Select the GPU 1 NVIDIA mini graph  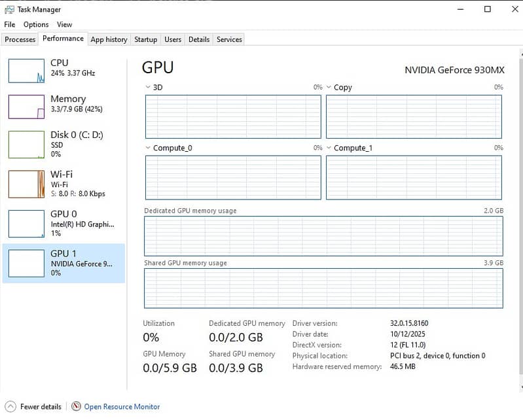(x=26, y=264)
